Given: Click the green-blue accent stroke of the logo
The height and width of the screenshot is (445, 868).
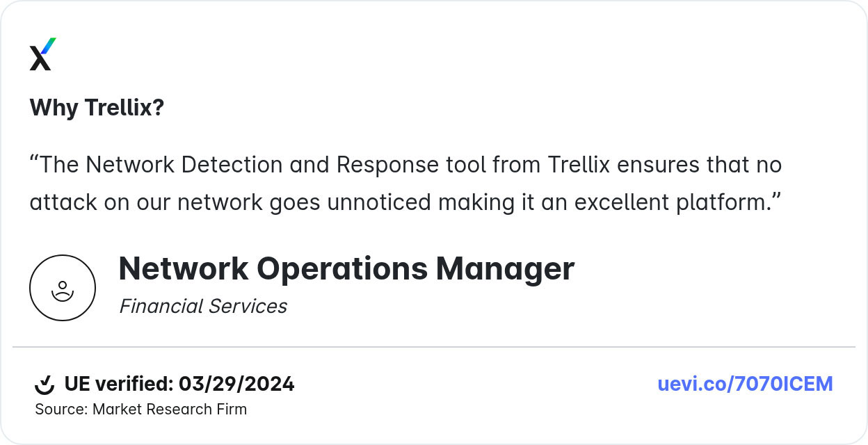Looking at the screenshot, I should tap(49, 45).
